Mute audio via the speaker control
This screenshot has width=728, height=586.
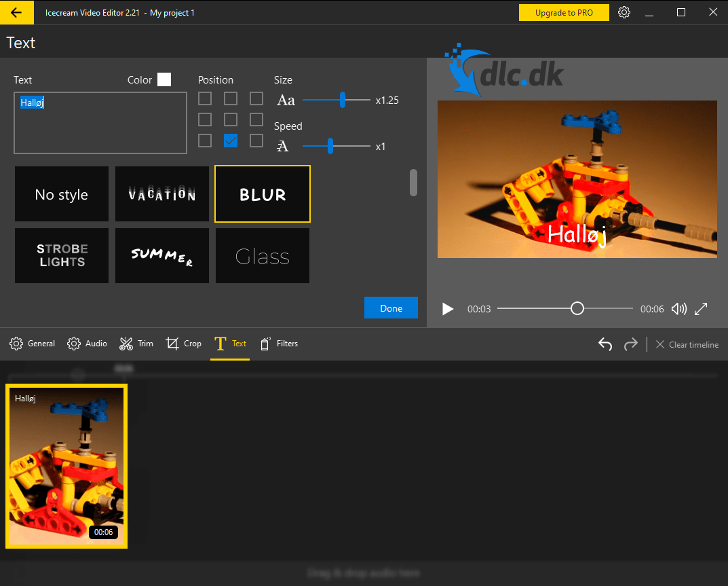[678, 309]
